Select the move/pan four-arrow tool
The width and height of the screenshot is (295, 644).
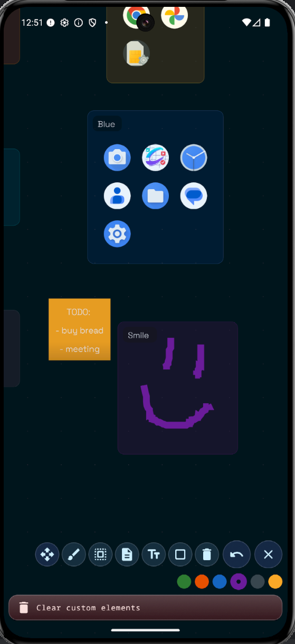(47, 554)
